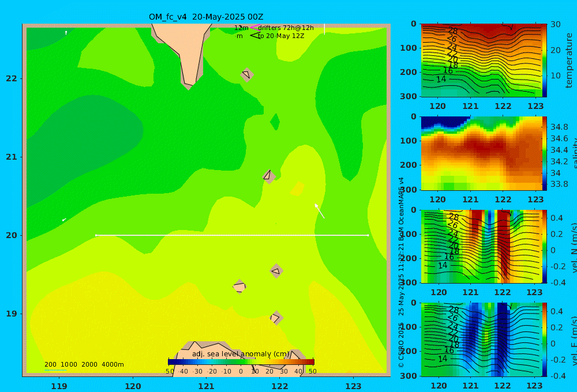
Task: Click latitude label 19 on the main map
Action: (12, 314)
